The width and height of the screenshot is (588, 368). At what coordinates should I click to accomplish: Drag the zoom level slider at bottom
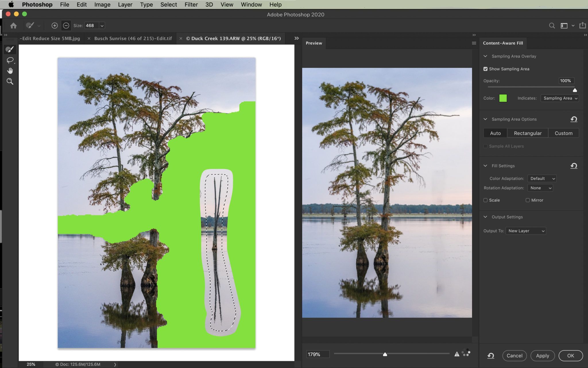385,354
